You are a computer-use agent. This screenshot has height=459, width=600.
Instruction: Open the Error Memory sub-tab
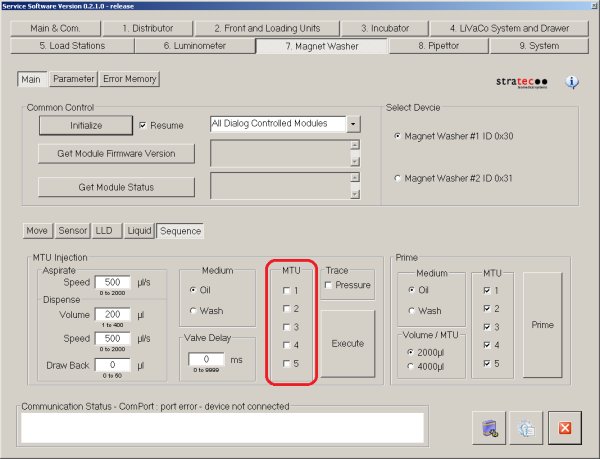point(129,79)
